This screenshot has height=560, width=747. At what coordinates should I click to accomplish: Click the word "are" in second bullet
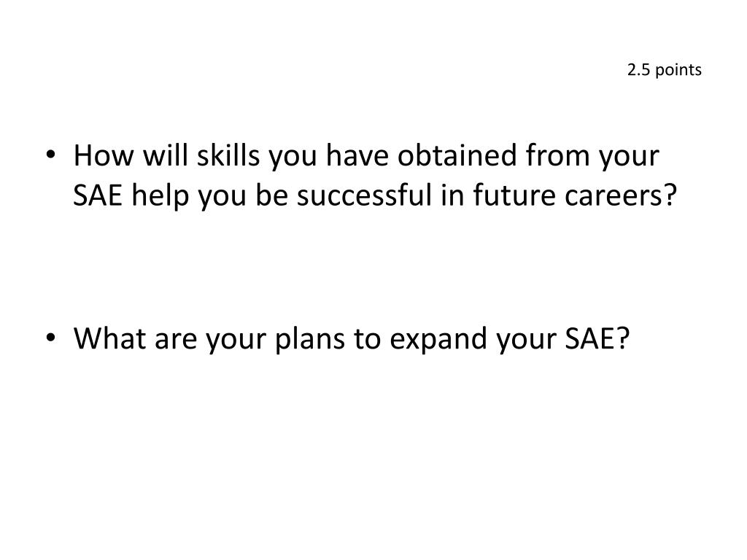coord(176,341)
